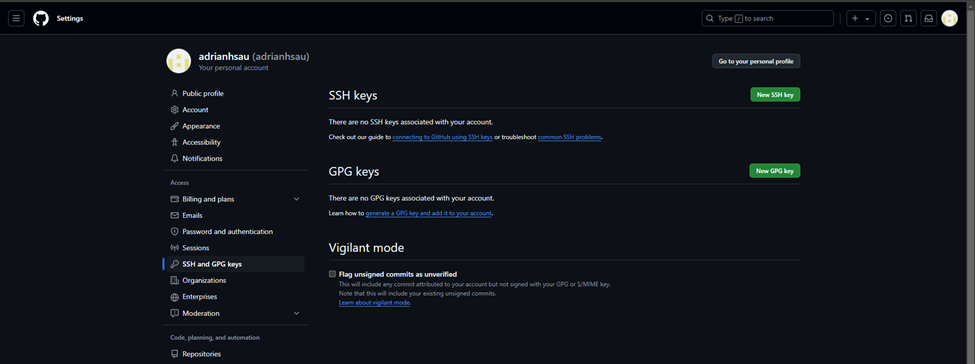The height and width of the screenshot is (364, 975).
Task: Open the user avatar menu at top right
Action: tap(950, 19)
